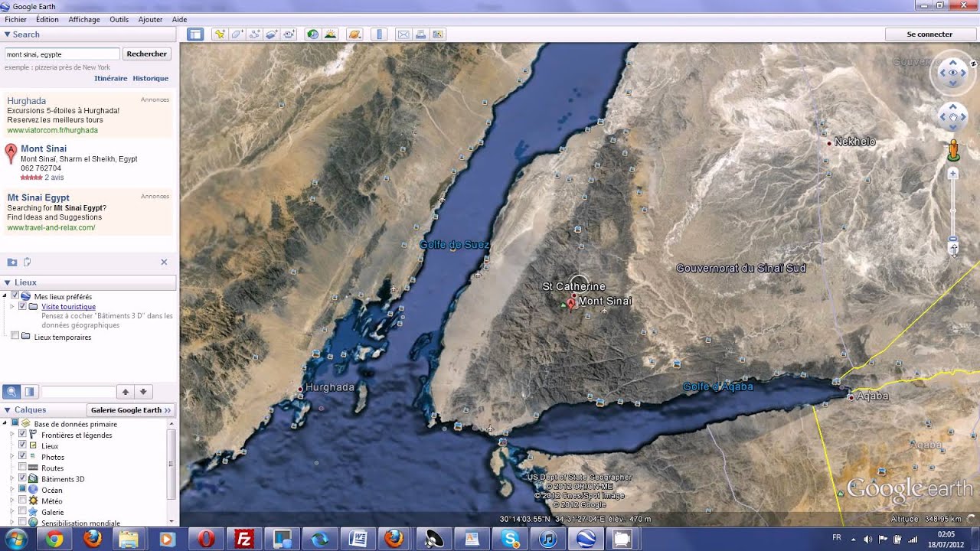Copy search results to clipboard icon
The width and height of the screenshot is (980, 551).
[27, 262]
